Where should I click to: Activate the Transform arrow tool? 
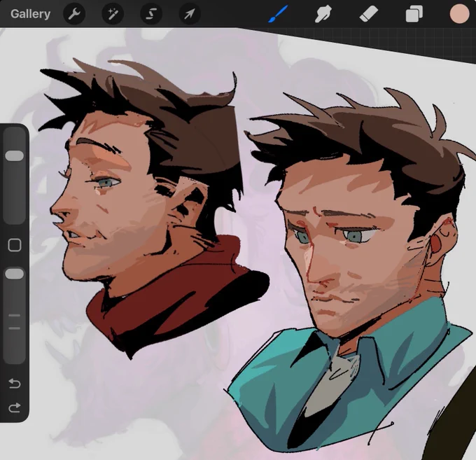[x=190, y=14]
